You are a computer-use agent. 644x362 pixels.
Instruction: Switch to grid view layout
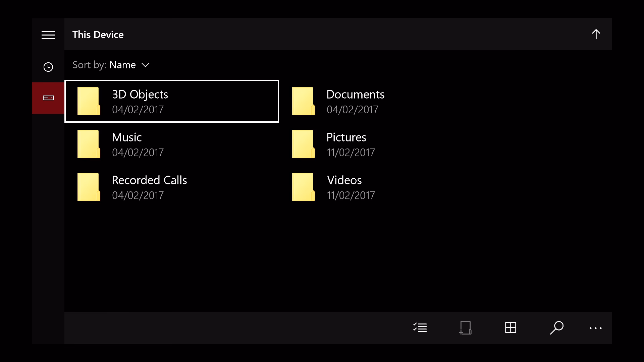[x=510, y=328]
